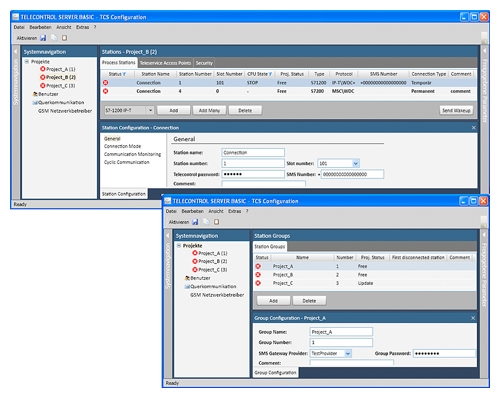The image size is (500, 398).
Task: Open Datei menu in Stations window
Action: (x=19, y=27)
